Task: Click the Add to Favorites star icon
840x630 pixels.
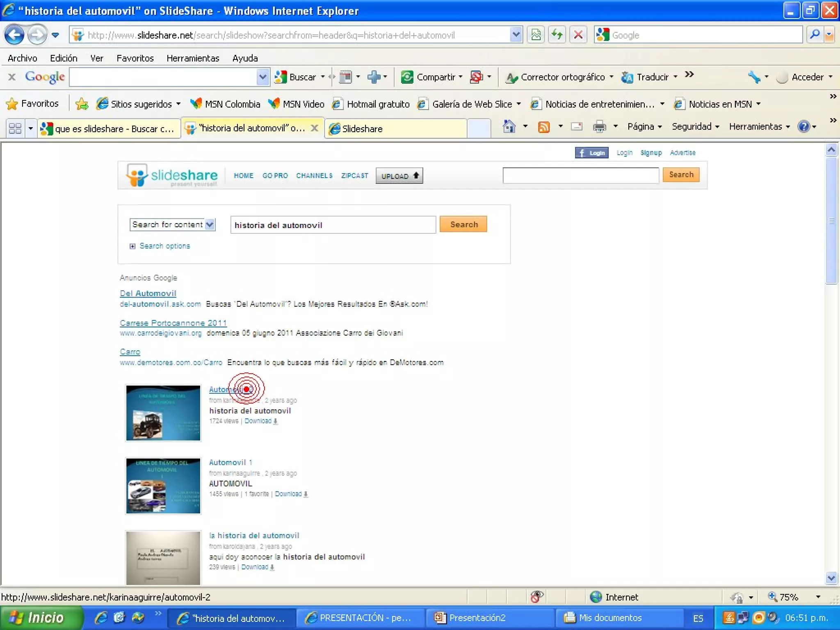Action: tap(82, 104)
